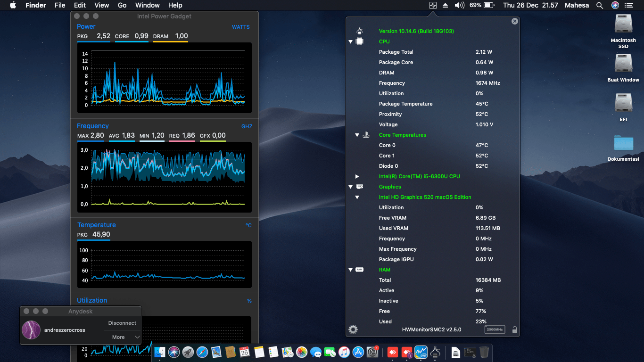Open Calendar from the Dock

245,352
